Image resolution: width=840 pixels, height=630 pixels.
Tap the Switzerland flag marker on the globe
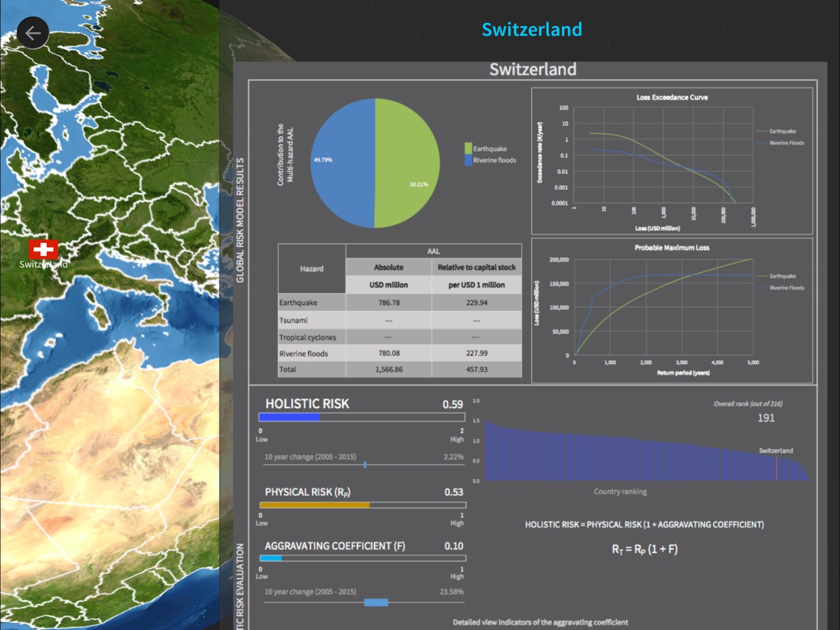click(x=43, y=249)
